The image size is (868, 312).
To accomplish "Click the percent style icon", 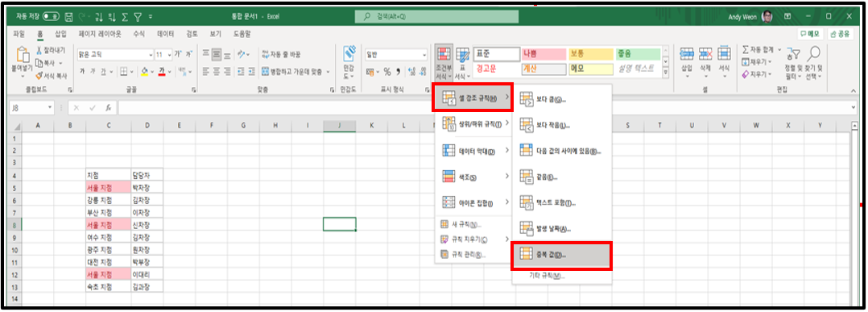I will click(387, 72).
